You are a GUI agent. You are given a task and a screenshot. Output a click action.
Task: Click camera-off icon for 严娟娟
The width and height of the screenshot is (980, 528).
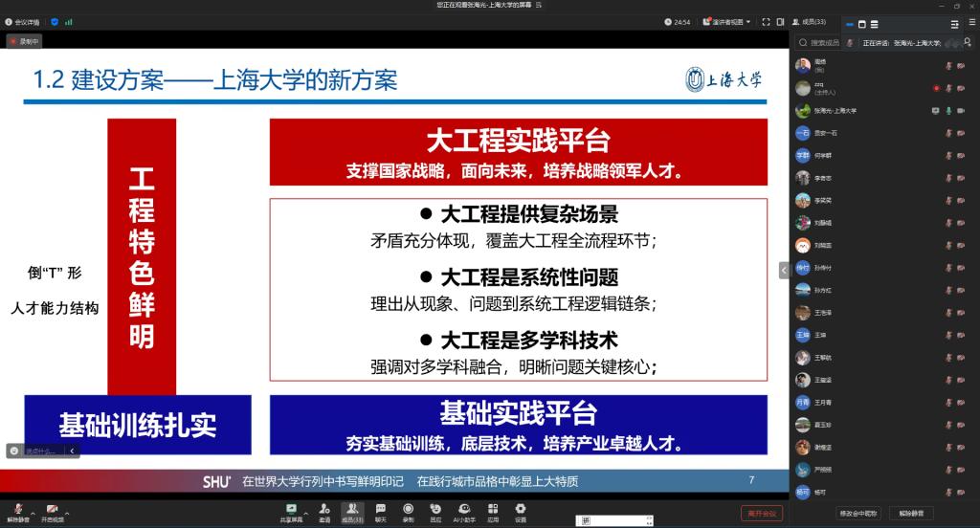[x=961, y=470]
